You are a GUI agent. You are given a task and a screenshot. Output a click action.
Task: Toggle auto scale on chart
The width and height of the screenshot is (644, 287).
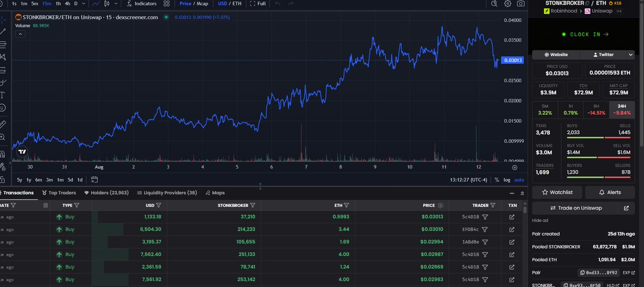[x=519, y=180]
